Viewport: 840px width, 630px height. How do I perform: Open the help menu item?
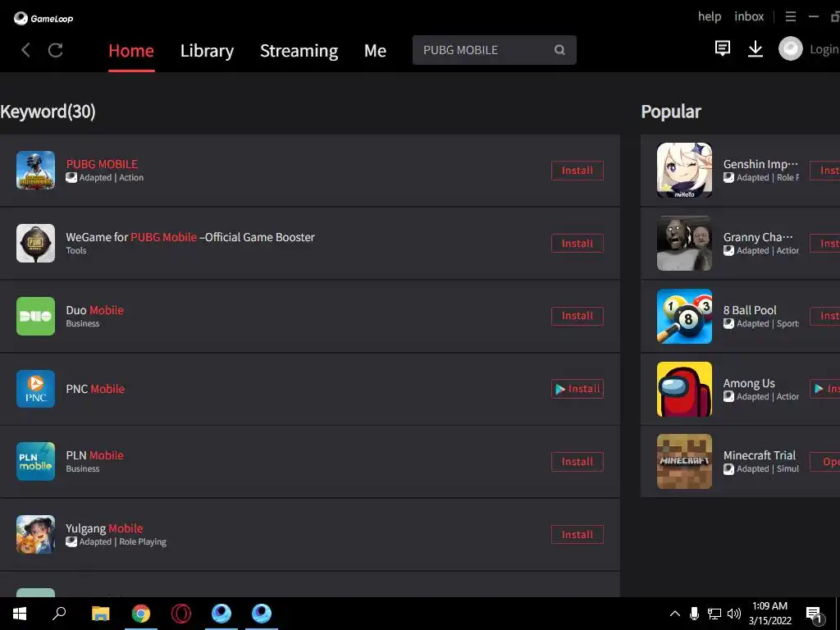click(710, 16)
